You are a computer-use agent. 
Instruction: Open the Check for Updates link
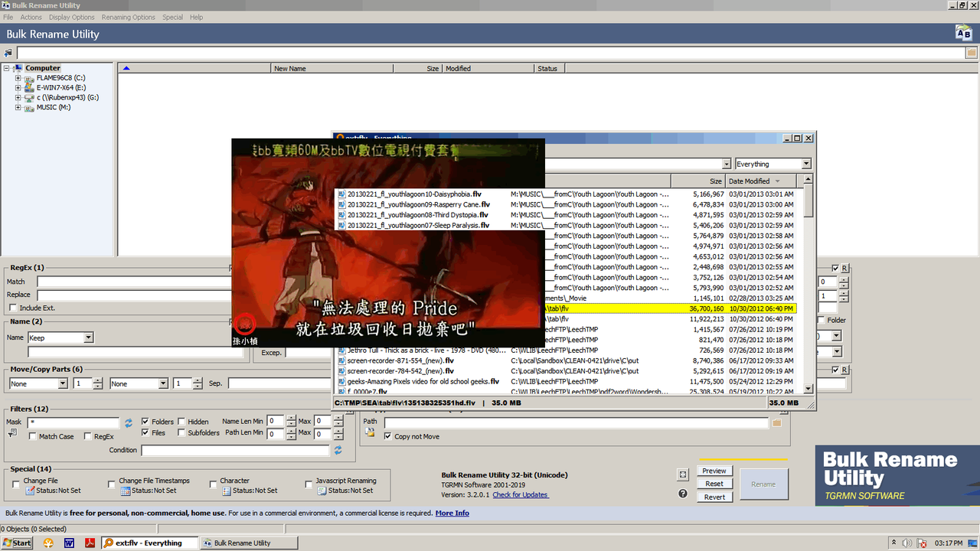pos(521,494)
